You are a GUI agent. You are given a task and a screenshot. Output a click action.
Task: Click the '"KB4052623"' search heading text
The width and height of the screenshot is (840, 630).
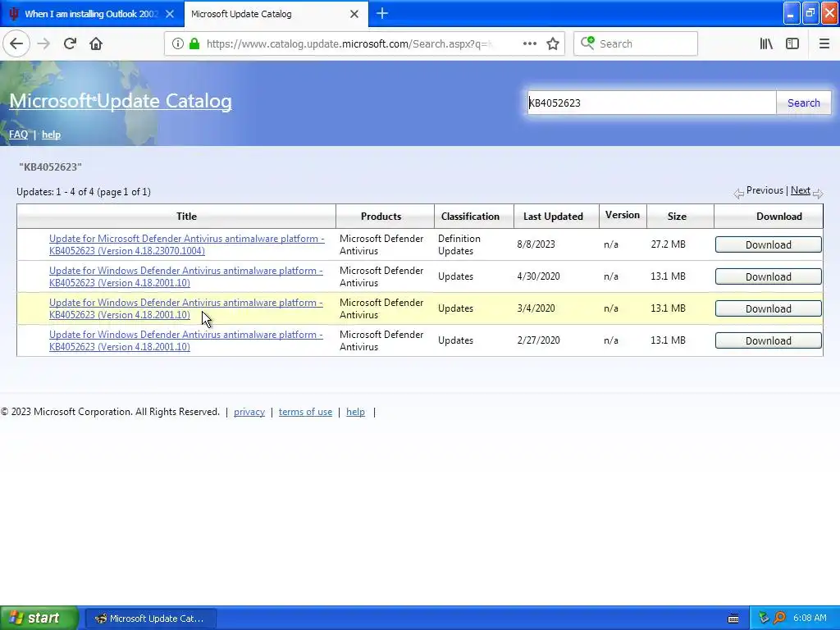click(50, 167)
